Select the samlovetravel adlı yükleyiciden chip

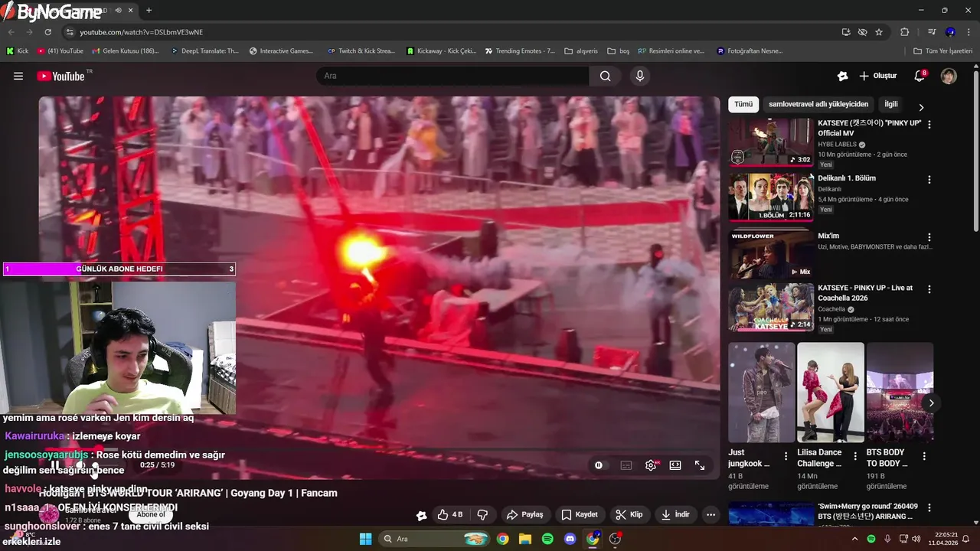pyautogui.click(x=818, y=104)
